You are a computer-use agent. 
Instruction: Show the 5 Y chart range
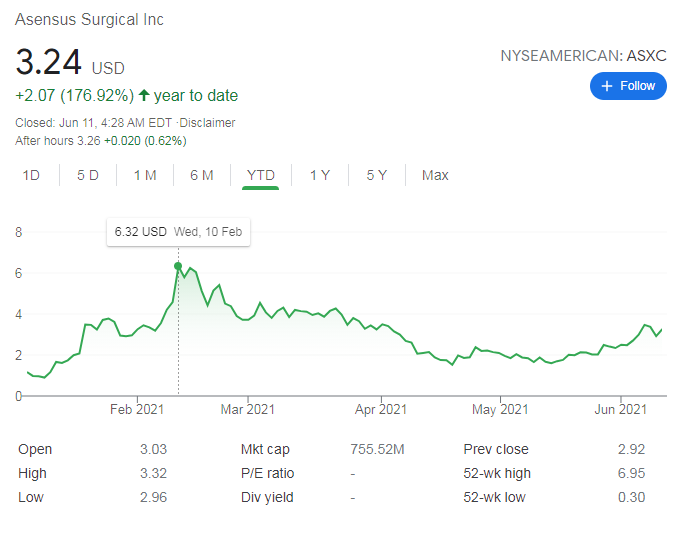click(376, 175)
